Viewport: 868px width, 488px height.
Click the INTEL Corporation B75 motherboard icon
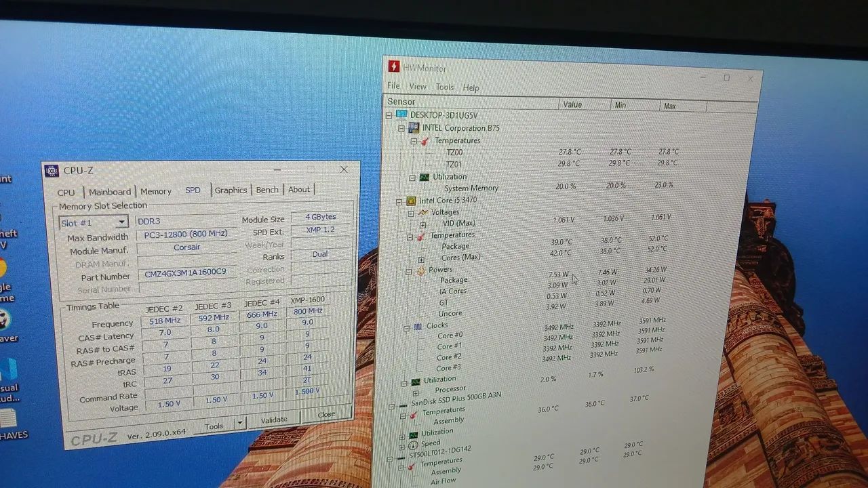point(414,127)
